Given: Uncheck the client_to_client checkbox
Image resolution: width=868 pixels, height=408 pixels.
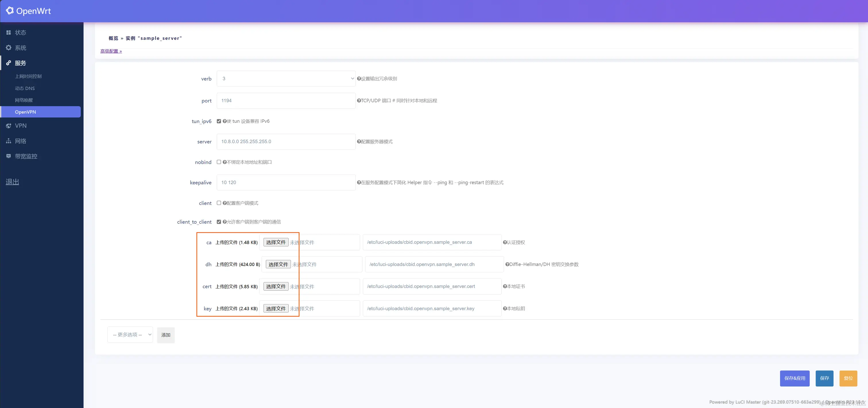Looking at the screenshot, I should tap(219, 222).
